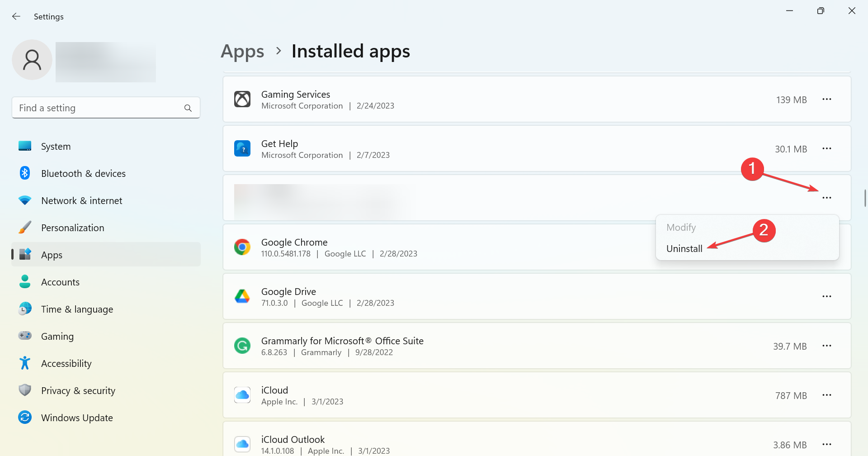
Task: Minimize the Settings window
Action: (x=790, y=10)
